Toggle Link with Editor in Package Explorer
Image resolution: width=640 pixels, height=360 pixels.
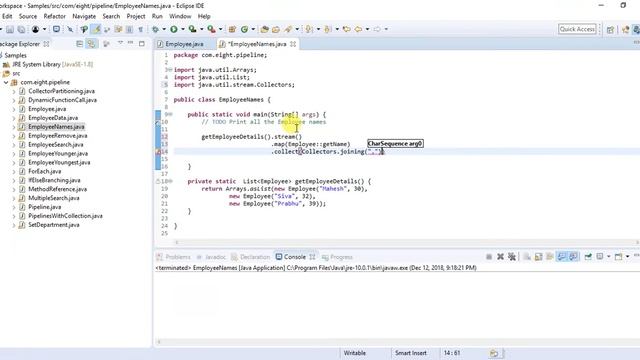[x=91, y=44]
